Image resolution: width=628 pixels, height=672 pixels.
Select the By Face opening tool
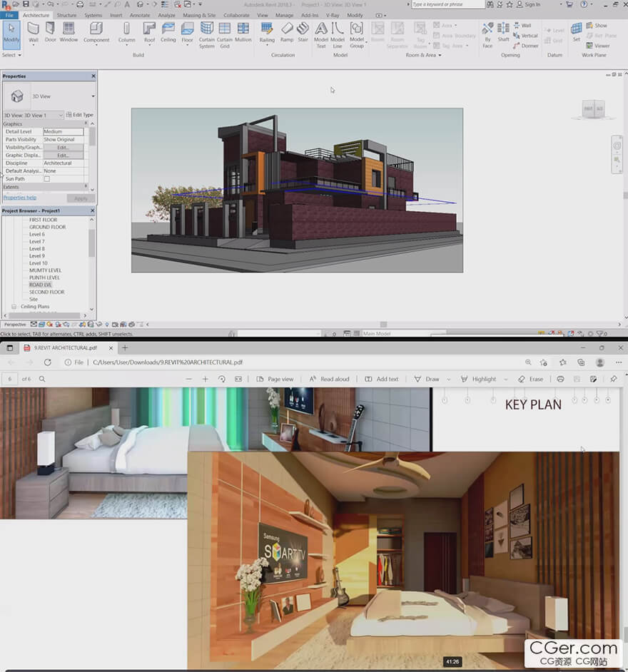(x=487, y=35)
